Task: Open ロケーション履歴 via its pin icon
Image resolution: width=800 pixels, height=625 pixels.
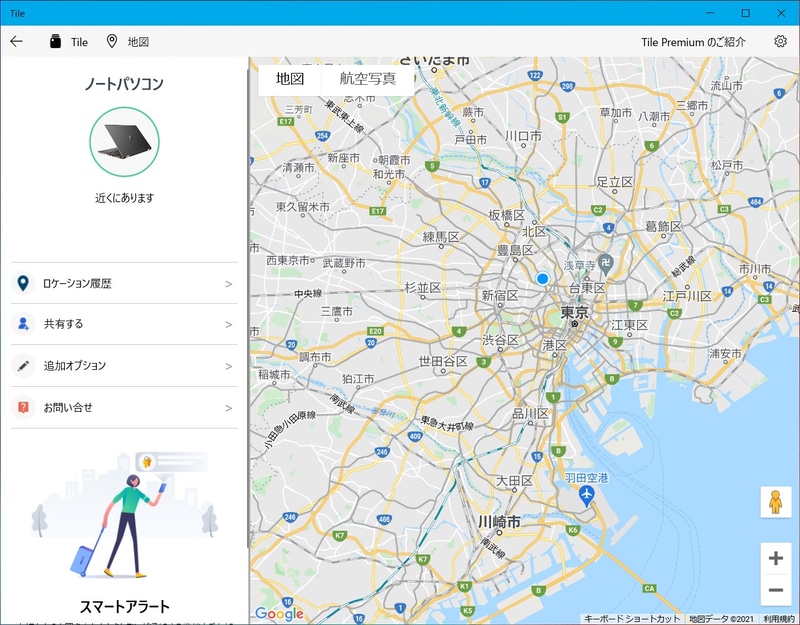Action: coord(22,282)
